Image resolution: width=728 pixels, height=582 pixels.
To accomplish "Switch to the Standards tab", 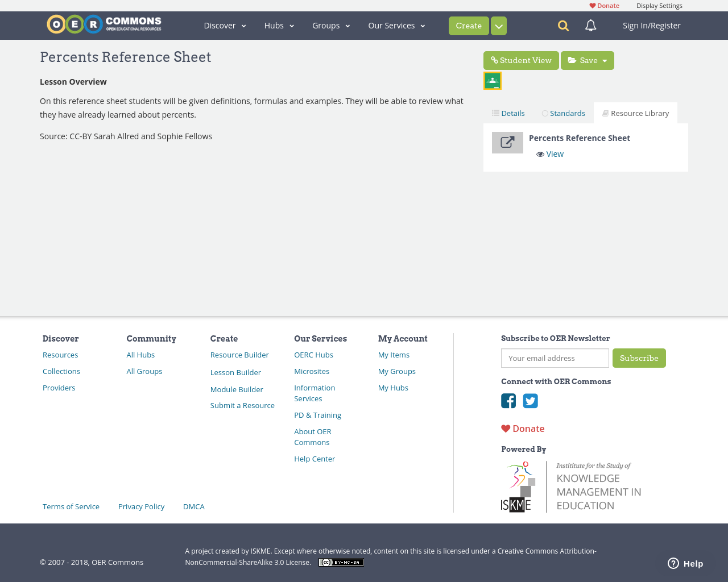I will point(563,113).
